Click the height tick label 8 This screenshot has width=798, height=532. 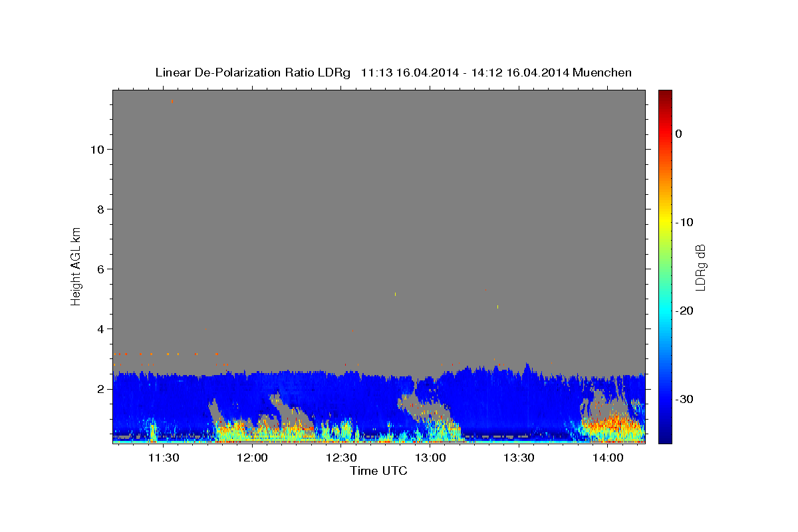tap(100, 209)
